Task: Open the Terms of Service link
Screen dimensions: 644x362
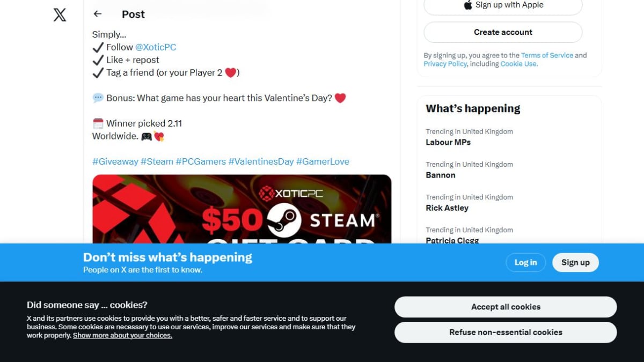Action: coord(547,55)
